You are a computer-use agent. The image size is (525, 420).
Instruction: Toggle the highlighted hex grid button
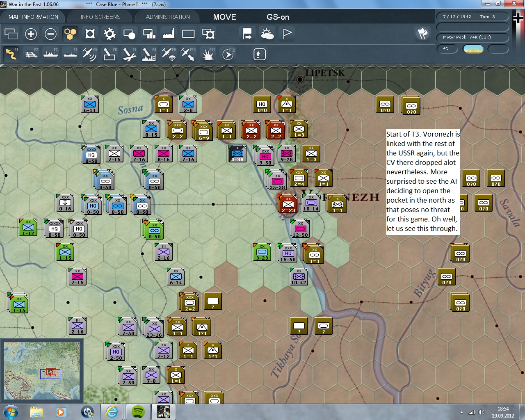pos(70,34)
